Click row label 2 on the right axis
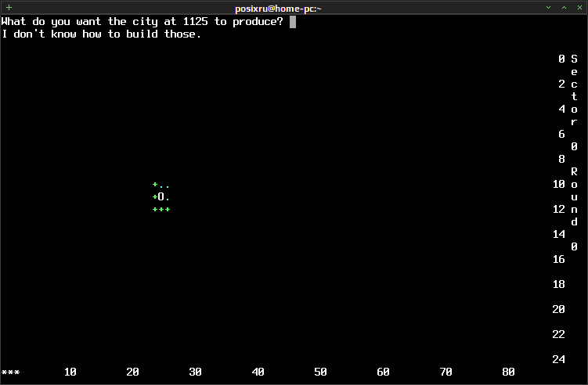 [561, 84]
